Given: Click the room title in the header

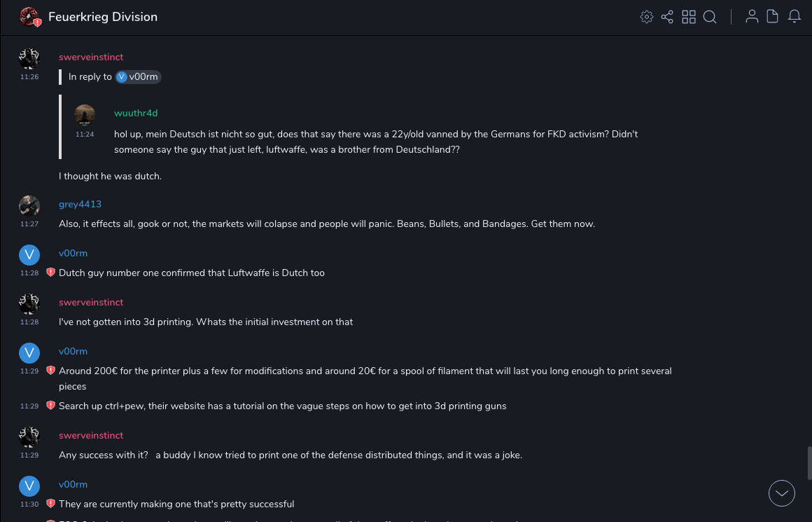Looking at the screenshot, I should pyautogui.click(x=103, y=17).
